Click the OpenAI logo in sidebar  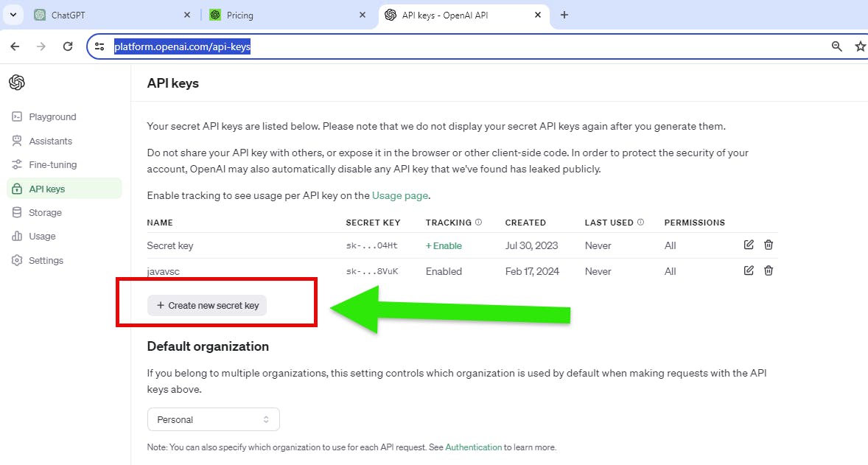[17, 83]
